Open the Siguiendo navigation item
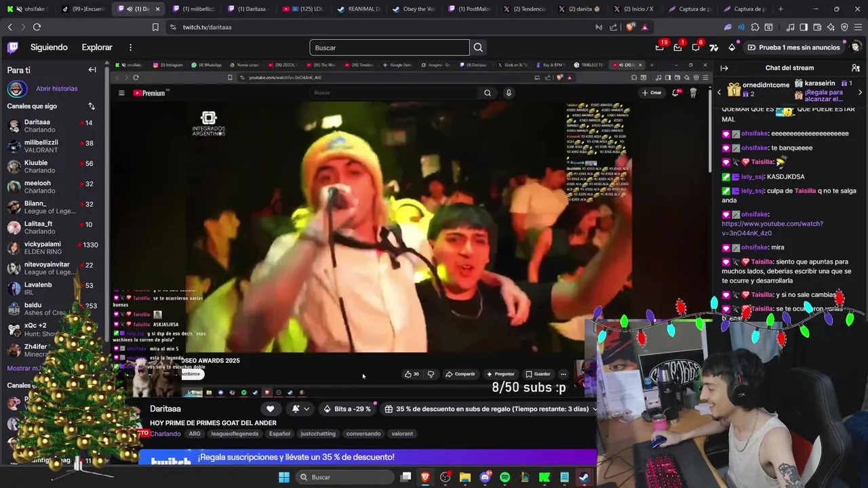 coord(49,47)
